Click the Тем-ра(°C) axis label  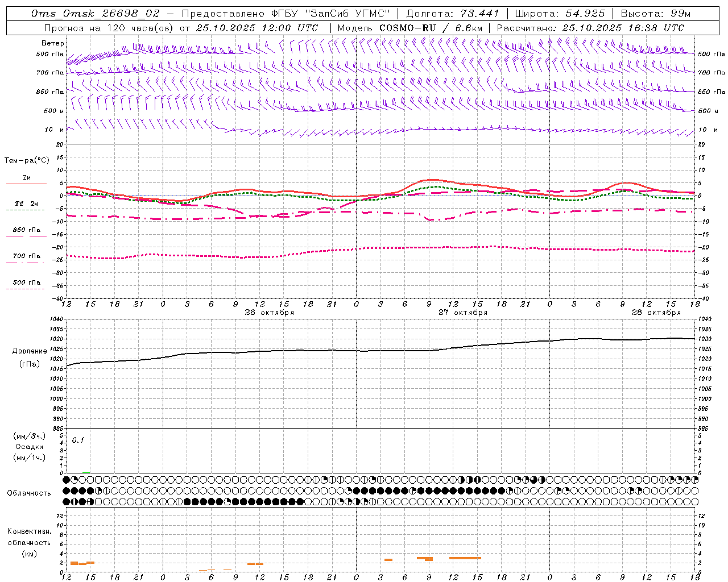click(27, 161)
